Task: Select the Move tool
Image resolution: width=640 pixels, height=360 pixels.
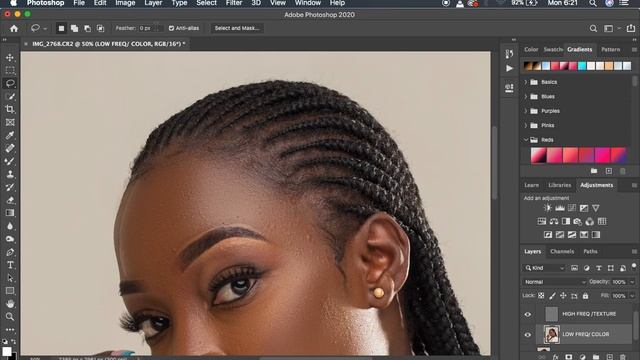Action: coord(10,58)
